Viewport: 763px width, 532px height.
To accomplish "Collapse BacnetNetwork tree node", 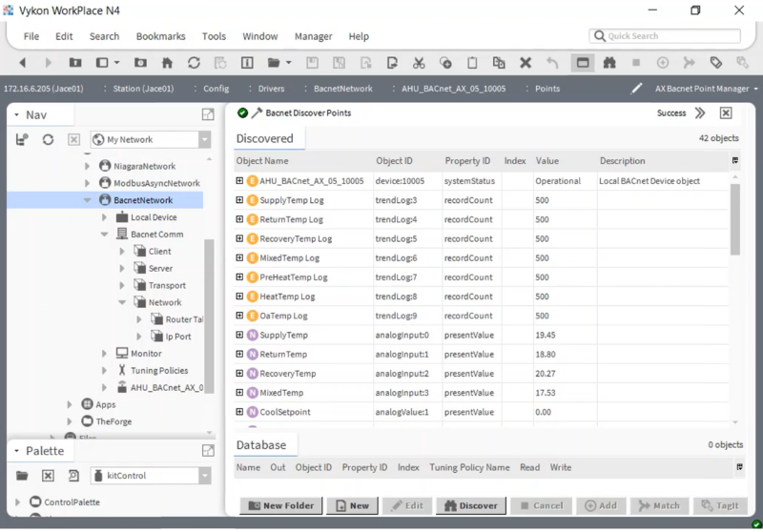I will (87, 200).
